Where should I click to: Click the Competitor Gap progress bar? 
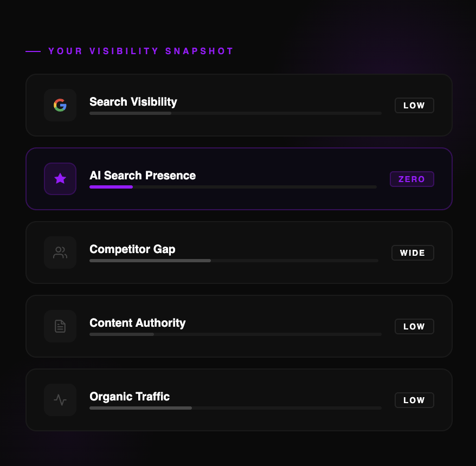234,261
